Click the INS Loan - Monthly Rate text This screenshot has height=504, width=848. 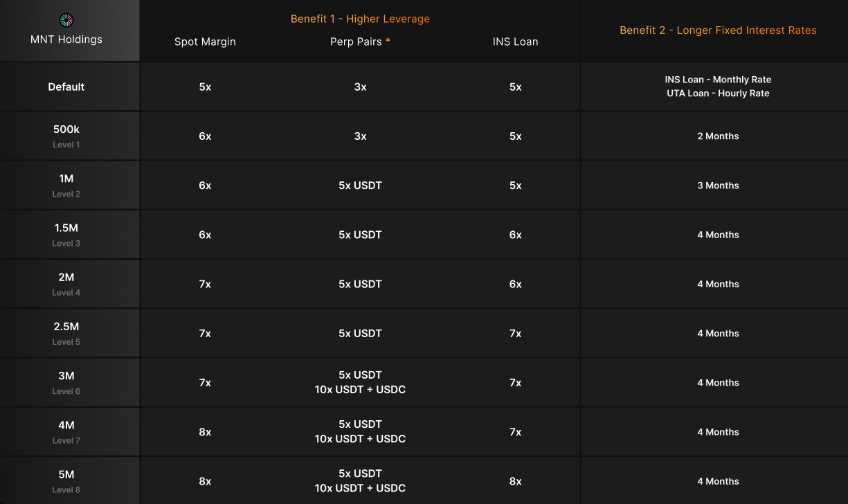coord(718,80)
